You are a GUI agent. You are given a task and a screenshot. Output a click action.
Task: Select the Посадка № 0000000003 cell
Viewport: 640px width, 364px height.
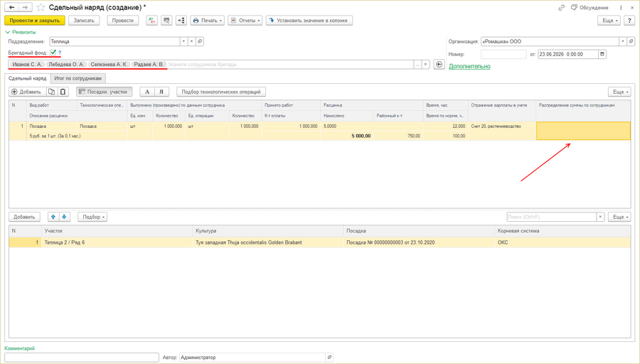coord(419,242)
